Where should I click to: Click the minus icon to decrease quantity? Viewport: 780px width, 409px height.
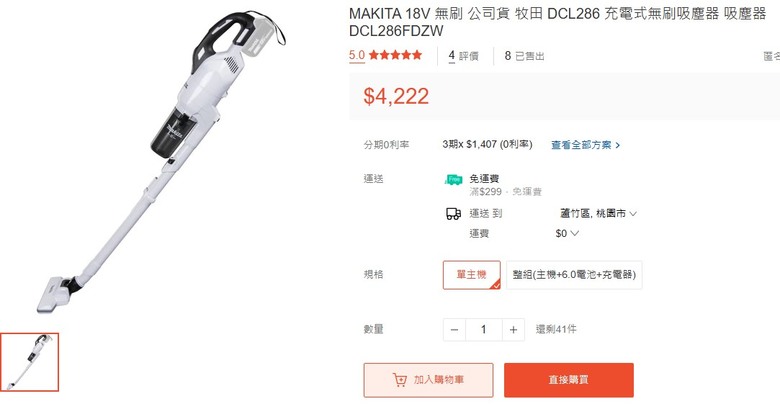coord(454,329)
